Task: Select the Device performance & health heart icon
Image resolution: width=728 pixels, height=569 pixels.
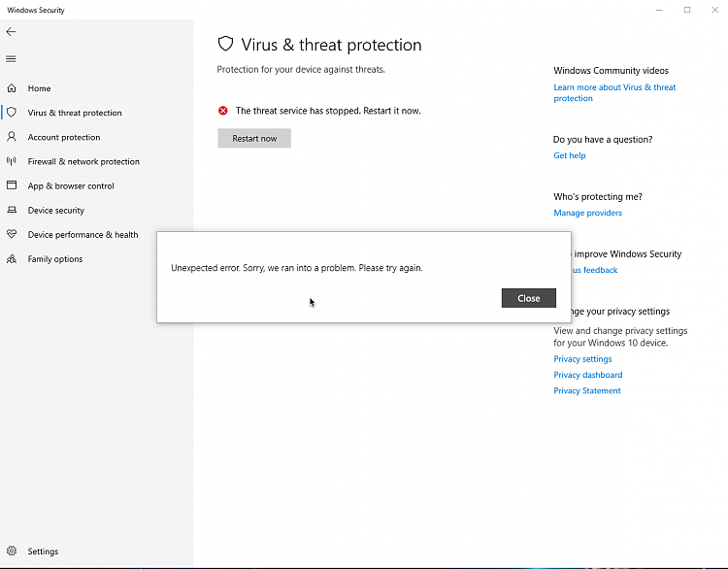Action: coord(12,234)
